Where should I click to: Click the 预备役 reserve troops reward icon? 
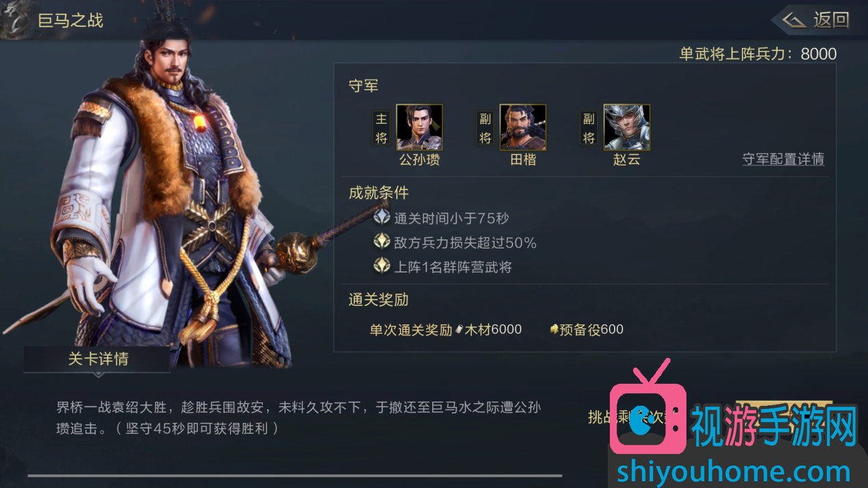click(554, 329)
